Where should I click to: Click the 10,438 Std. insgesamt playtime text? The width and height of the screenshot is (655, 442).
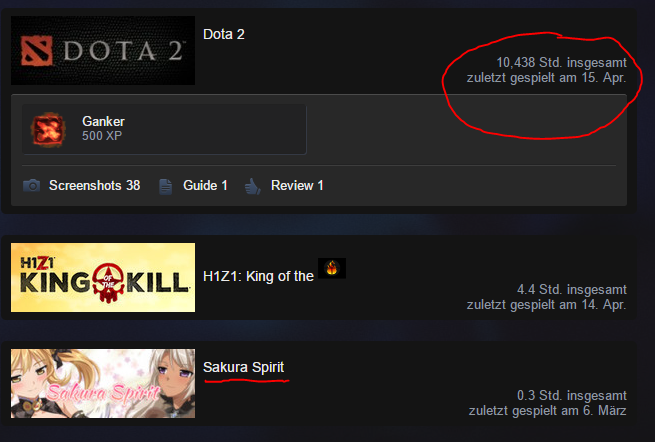[x=561, y=63]
